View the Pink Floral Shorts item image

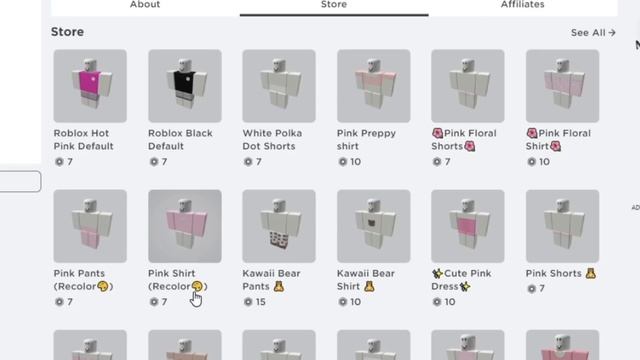[468, 86]
